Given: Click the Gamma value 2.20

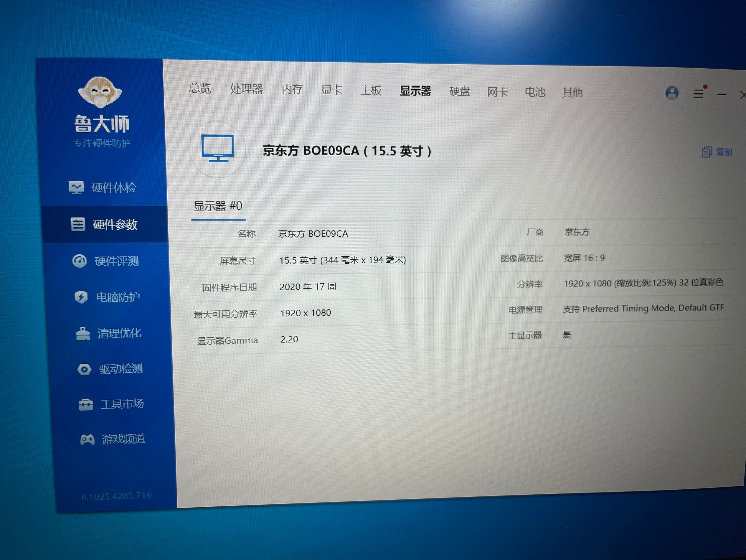Looking at the screenshot, I should pyautogui.click(x=289, y=339).
